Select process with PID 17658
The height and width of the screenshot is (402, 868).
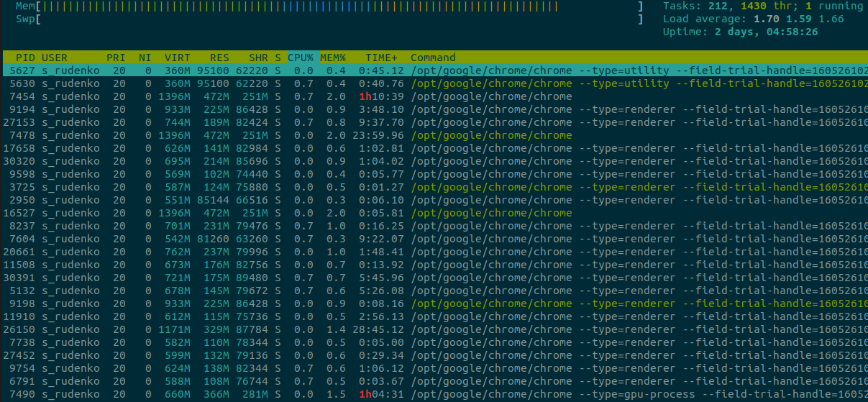[434, 148]
